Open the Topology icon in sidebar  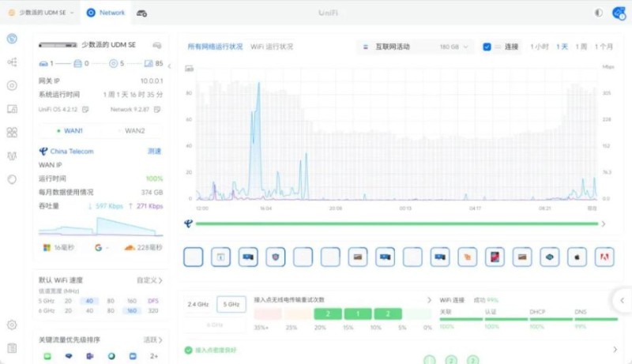point(12,62)
